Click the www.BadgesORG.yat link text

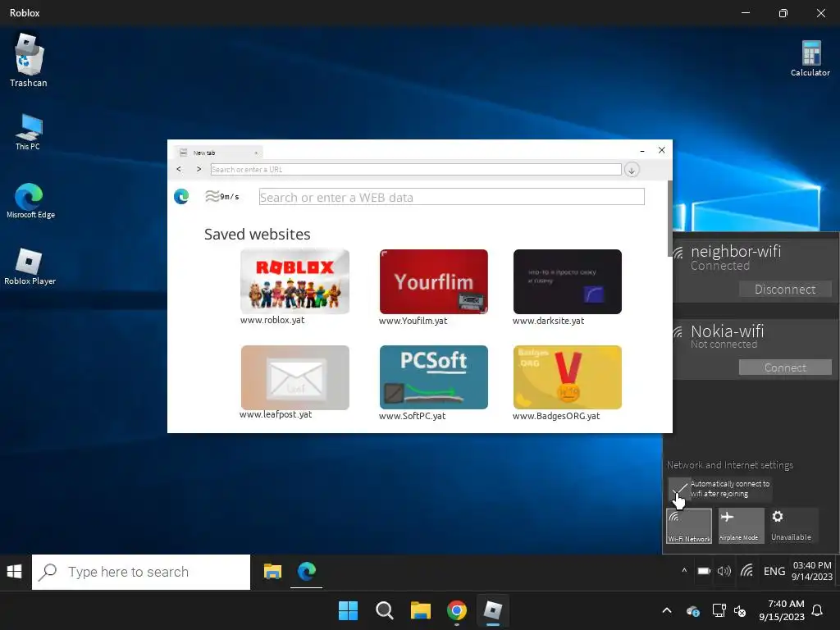coord(556,416)
